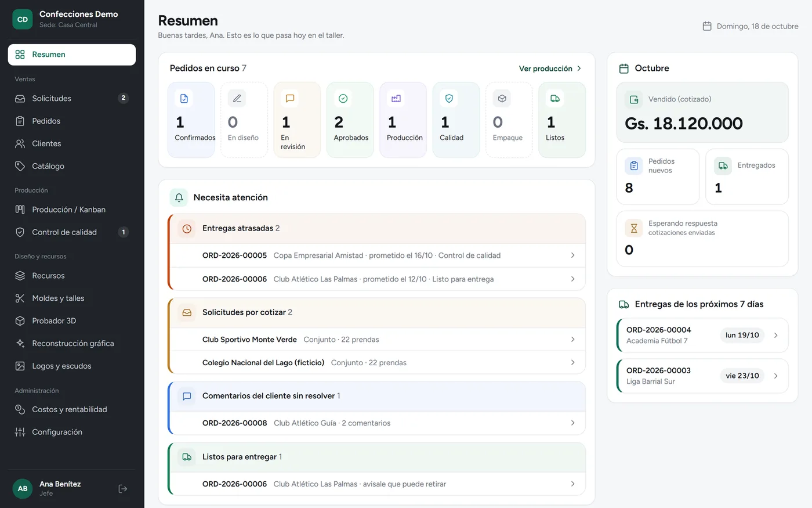
Task: Click the truck icon in Listos para entregar
Action: click(187, 457)
